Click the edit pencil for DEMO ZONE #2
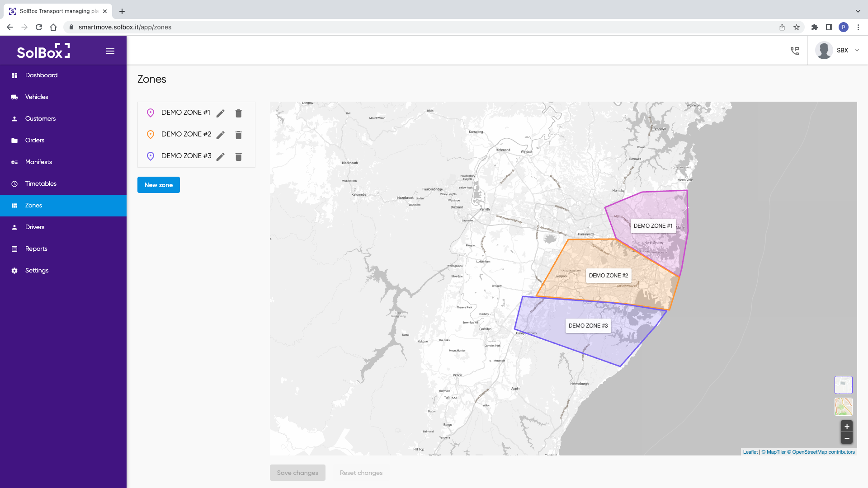 [x=221, y=135]
